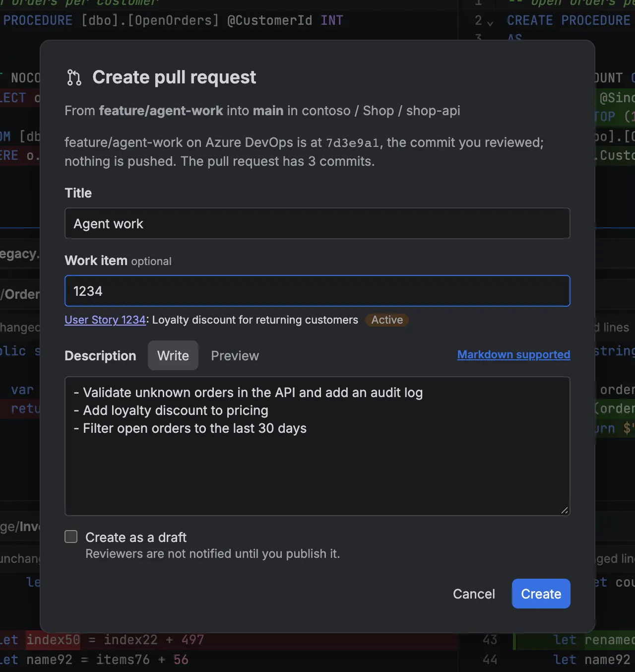Open the User Story 1234 link
Screen dimensions: 635x672
[x=105, y=320]
